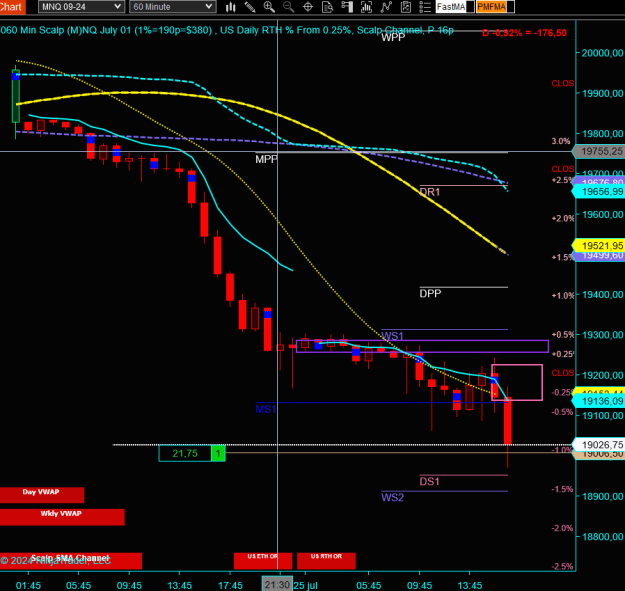Click the DS1 pivot label
625x591 pixels.
430,481
